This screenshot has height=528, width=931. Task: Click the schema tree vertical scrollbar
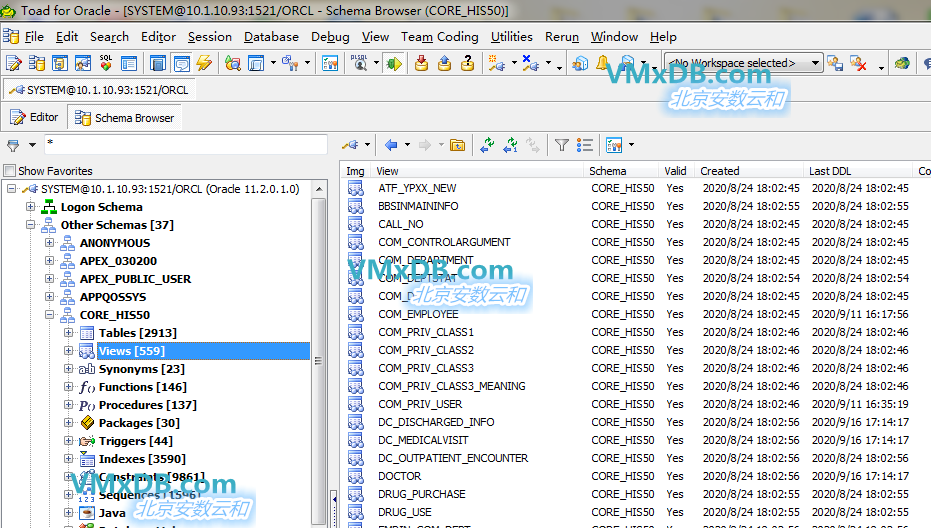coord(319,361)
